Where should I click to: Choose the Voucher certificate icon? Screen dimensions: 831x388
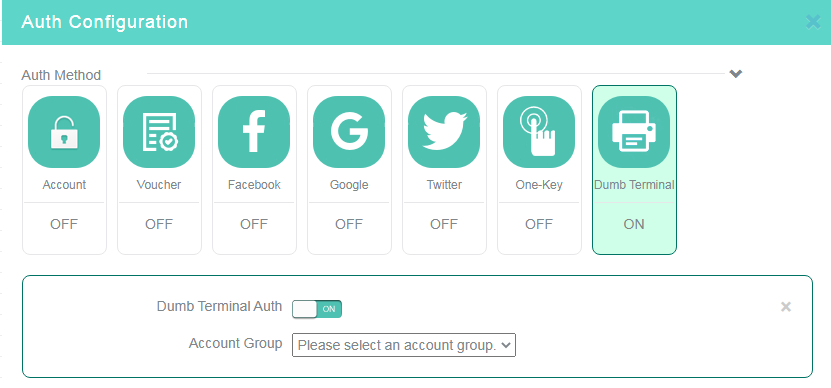point(159,132)
